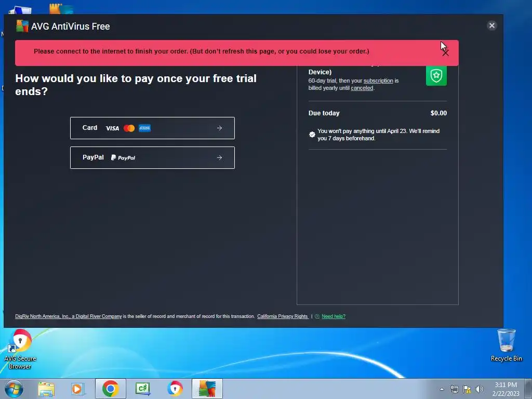Click the arrow on the Card option

tap(220, 128)
